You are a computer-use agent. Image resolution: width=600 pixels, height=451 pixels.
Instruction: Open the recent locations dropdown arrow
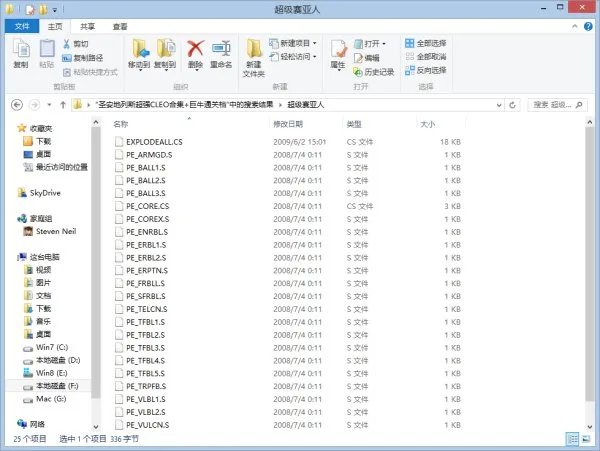pos(49,105)
